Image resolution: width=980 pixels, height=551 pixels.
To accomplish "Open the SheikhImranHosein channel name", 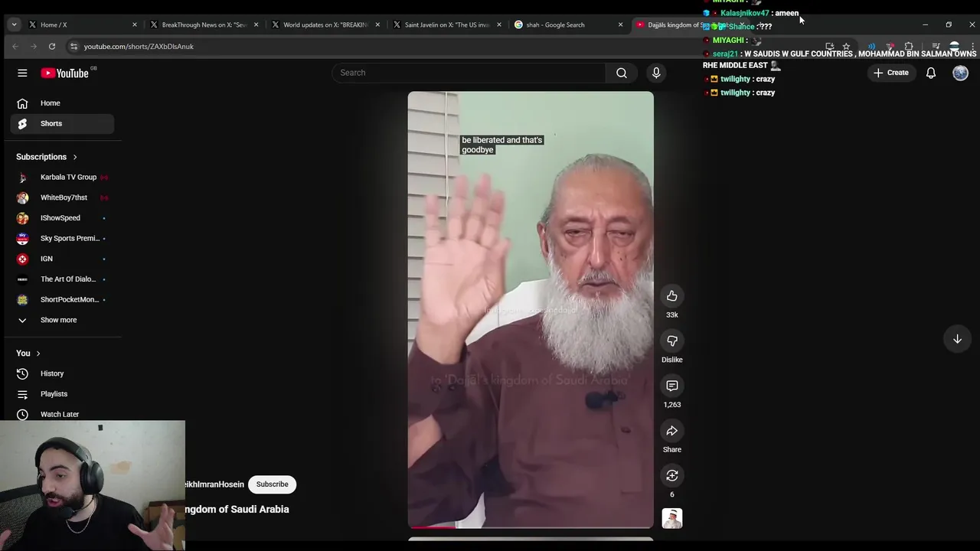I will point(214,484).
